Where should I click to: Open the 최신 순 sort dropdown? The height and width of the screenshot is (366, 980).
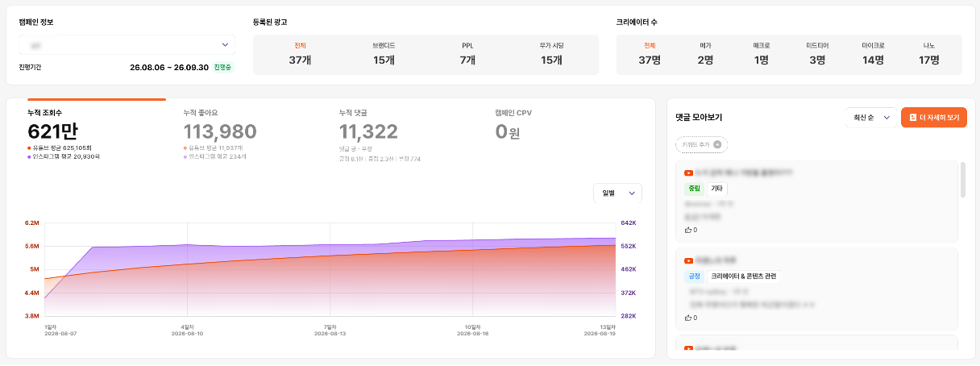(870, 118)
